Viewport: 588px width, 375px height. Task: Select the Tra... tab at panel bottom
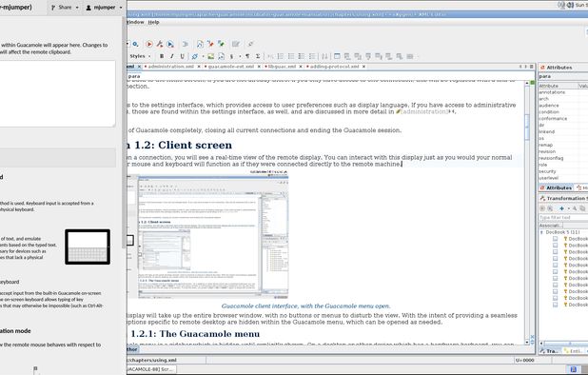point(549,351)
